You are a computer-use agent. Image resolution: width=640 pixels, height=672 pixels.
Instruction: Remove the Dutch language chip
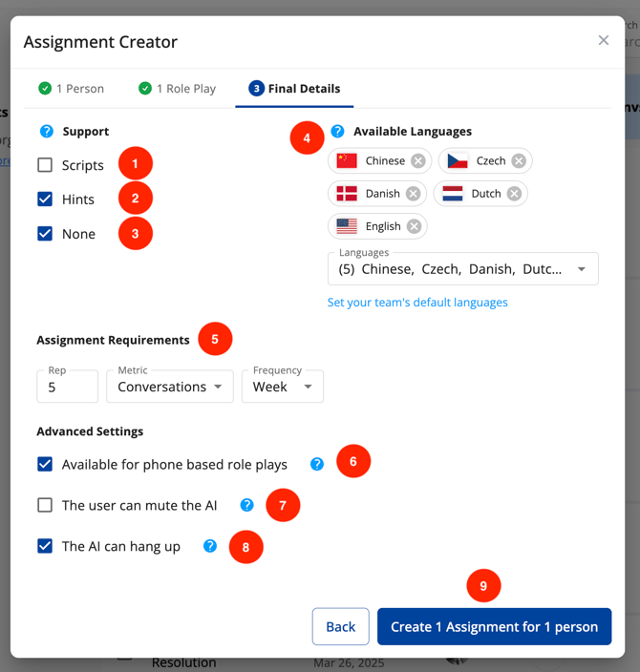pyautogui.click(x=514, y=194)
